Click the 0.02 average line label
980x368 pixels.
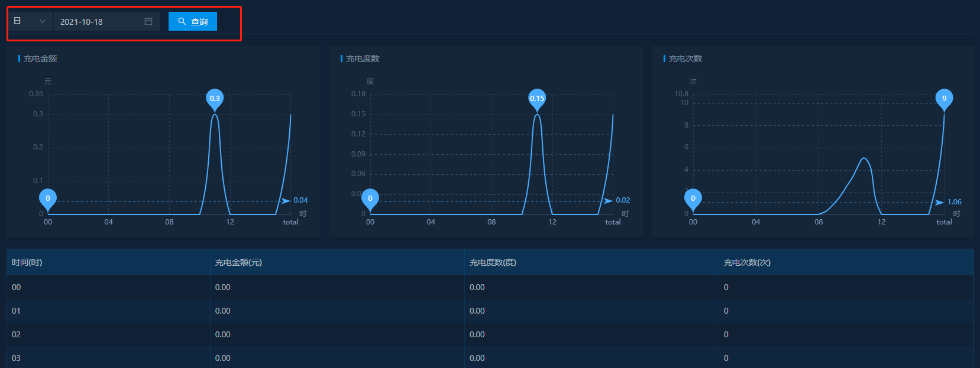click(623, 200)
